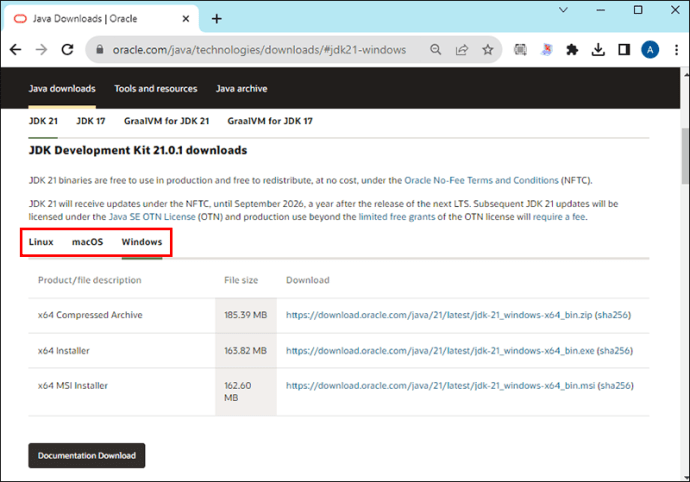Open the profile avatar A
Viewport: 690px width, 482px height.
(650, 50)
